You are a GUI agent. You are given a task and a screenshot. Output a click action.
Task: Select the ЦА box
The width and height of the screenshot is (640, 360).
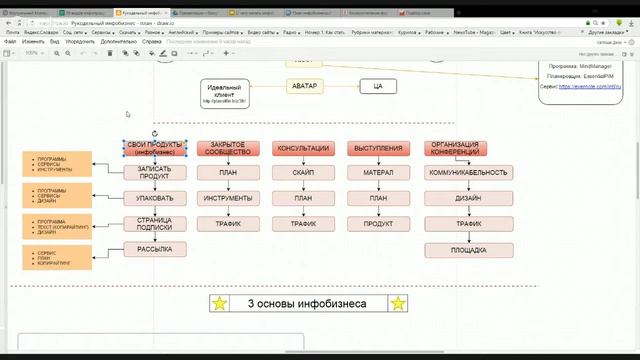tap(378, 86)
